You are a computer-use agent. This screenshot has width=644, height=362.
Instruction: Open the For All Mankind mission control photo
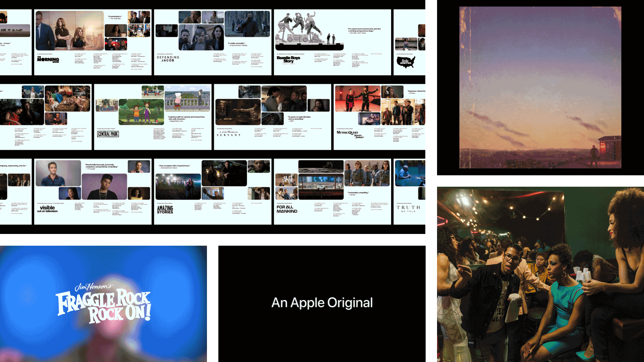321,187
